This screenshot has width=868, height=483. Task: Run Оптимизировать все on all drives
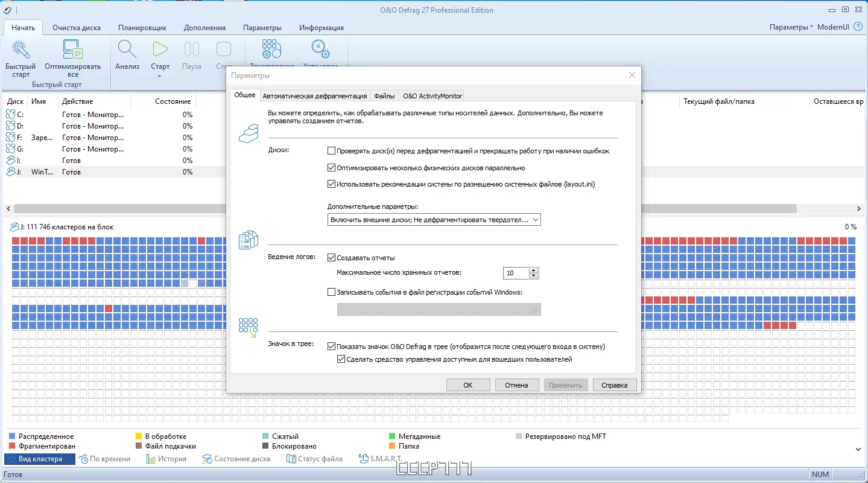tap(73, 59)
